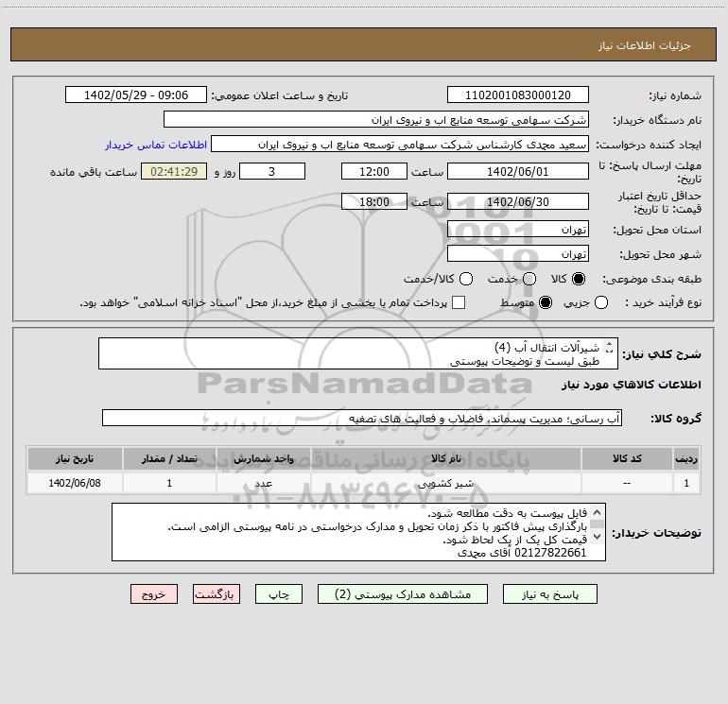Click the نام دستگاه خریدار field
This screenshot has height=704, width=728.
376,120
